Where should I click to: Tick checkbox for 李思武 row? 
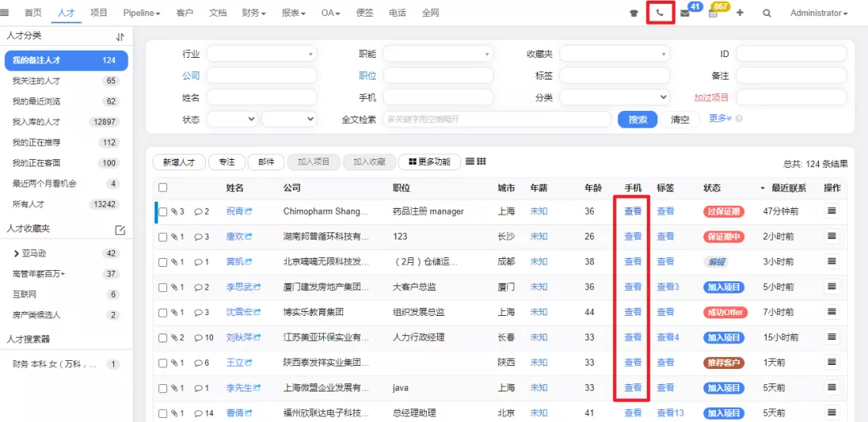[162, 288]
